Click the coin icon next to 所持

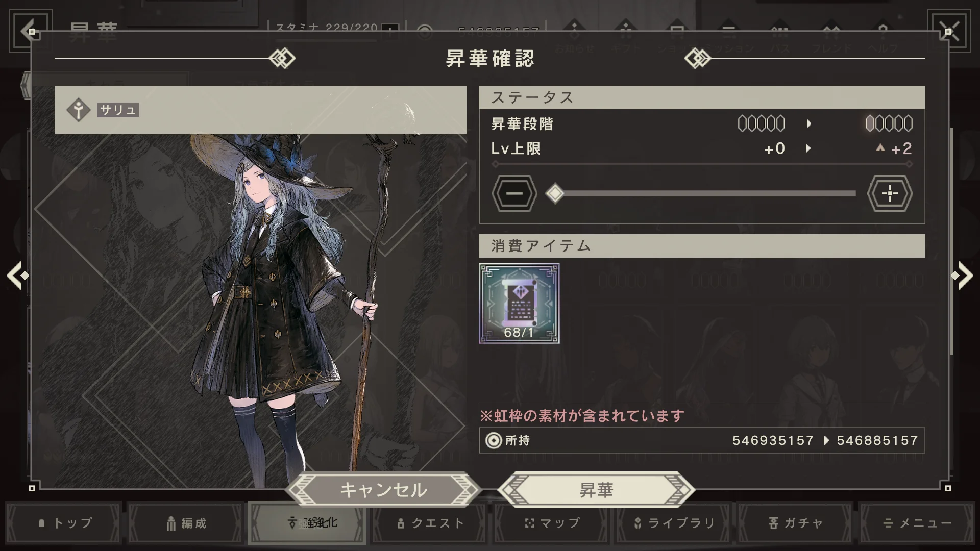click(x=493, y=440)
